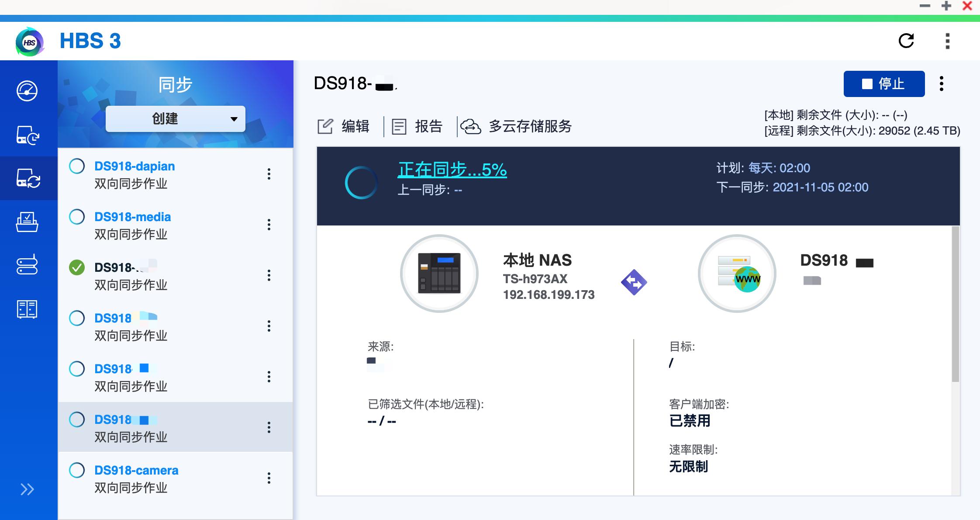This screenshot has width=980, height=520.
Task: Click the 编辑 edit icon
Action: pyautogui.click(x=325, y=126)
